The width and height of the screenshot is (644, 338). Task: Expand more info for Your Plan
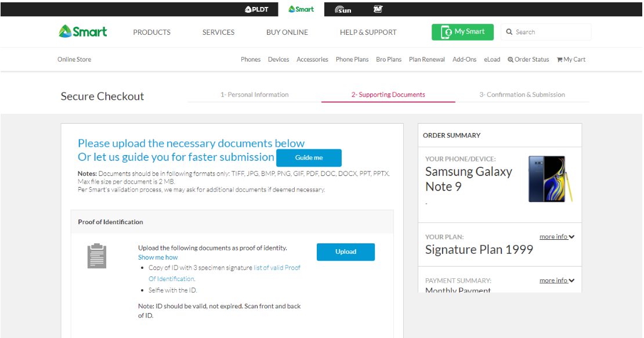pyautogui.click(x=557, y=236)
